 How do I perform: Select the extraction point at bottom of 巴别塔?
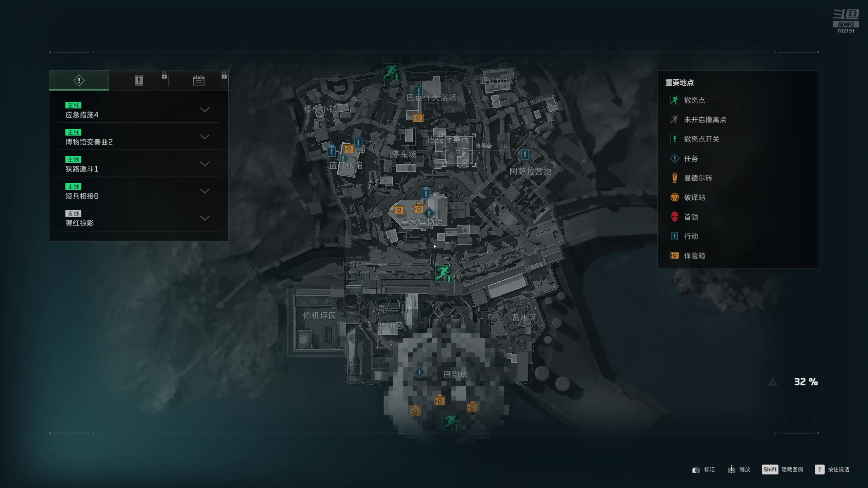pyautogui.click(x=451, y=422)
